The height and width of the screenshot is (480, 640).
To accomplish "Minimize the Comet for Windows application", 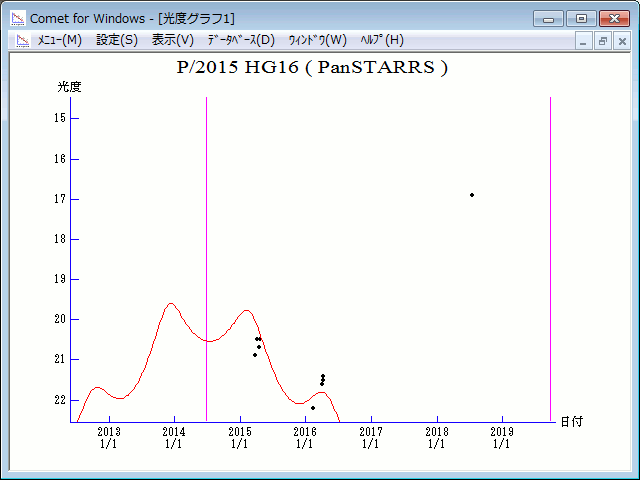I will (549, 18).
